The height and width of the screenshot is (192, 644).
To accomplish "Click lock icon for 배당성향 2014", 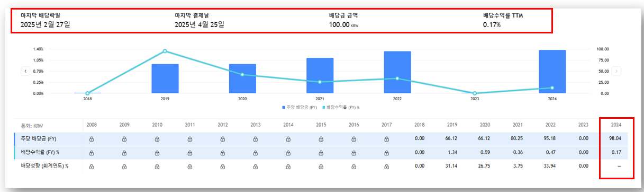I will click(288, 166).
